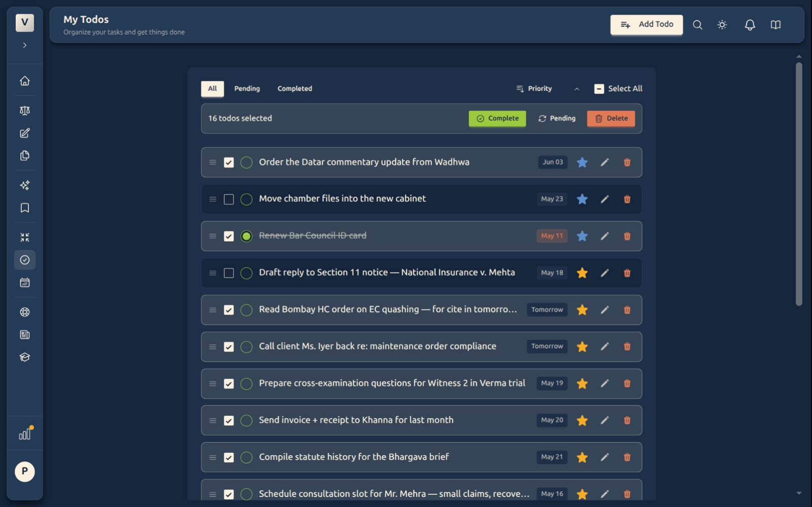
Task: Toggle star on Order the Datar commentary todo
Action: point(582,162)
